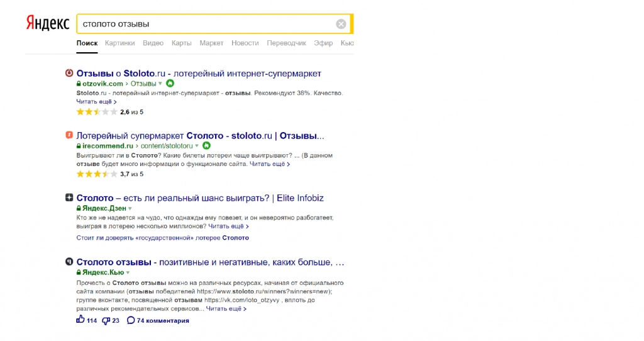Viewport: 644px width, 341px height.
Task: Expand 'Читать ещё' under otzovik snippet
Action: (x=96, y=101)
